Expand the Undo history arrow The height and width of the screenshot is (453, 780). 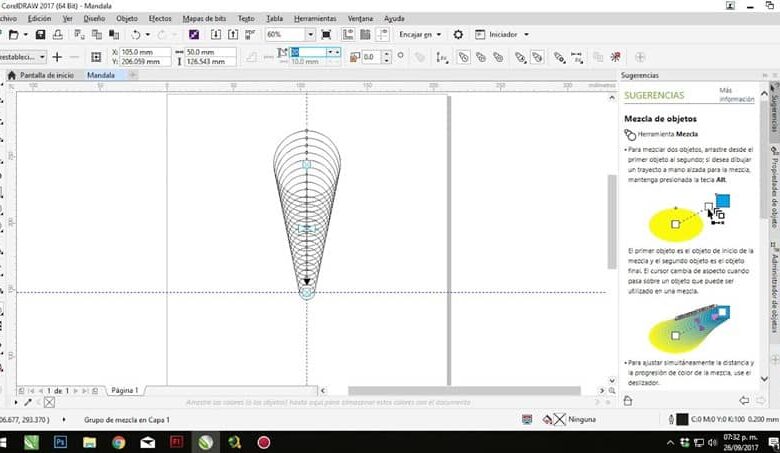pyautogui.click(x=147, y=34)
